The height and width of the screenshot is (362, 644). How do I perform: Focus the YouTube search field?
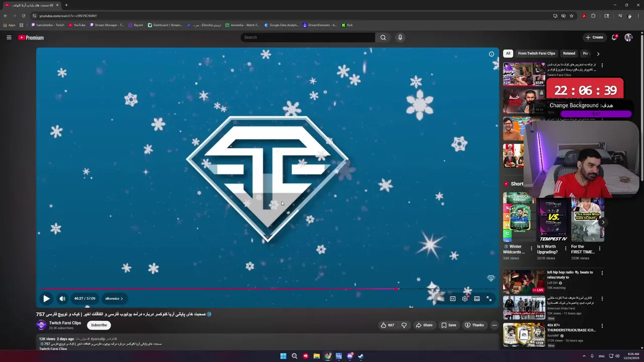coord(308,37)
